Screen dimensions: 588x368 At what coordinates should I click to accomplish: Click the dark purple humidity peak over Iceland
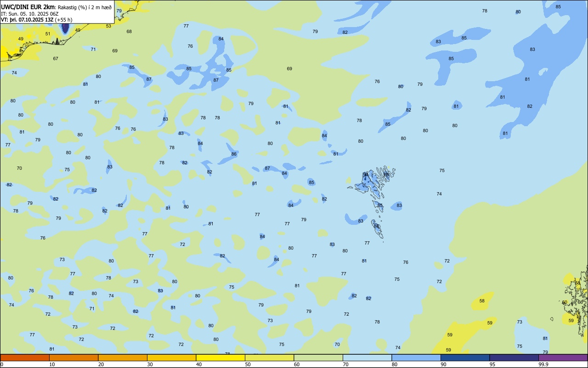(65, 28)
